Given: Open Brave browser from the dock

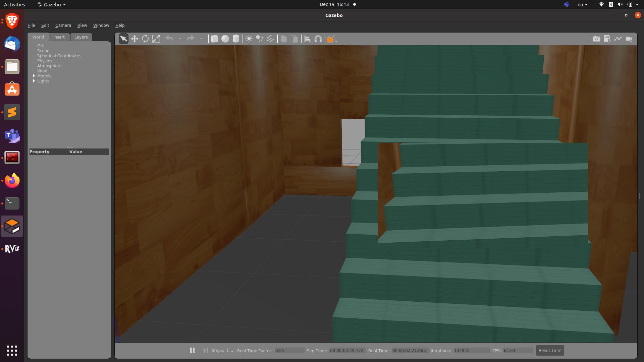Looking at the screenshot, I should point(12,21).
